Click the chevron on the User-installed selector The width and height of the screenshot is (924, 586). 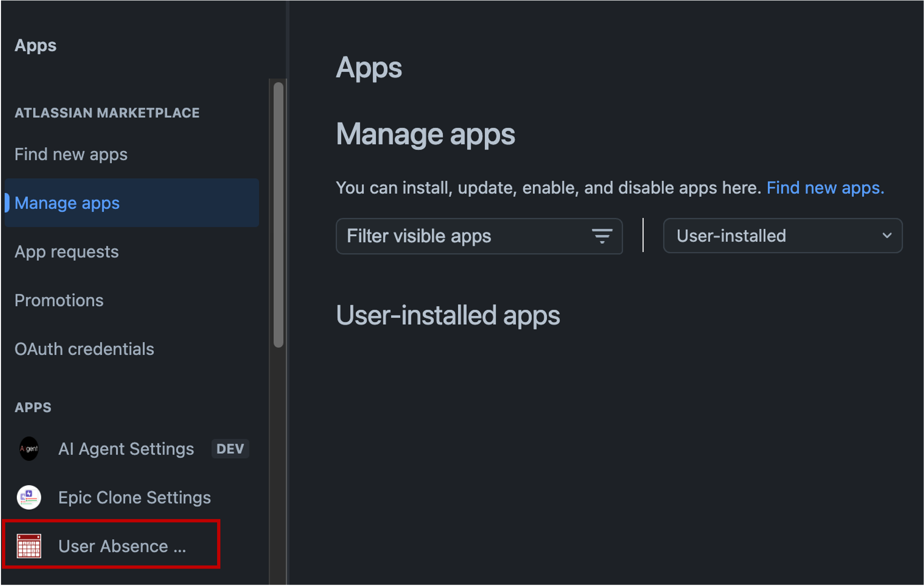(887, 236)
